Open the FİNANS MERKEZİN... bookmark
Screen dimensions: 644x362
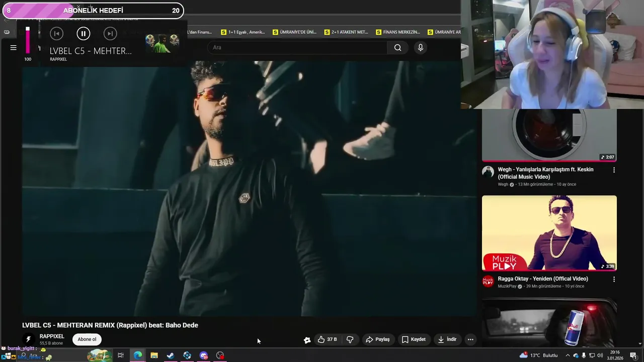(398, 32)
